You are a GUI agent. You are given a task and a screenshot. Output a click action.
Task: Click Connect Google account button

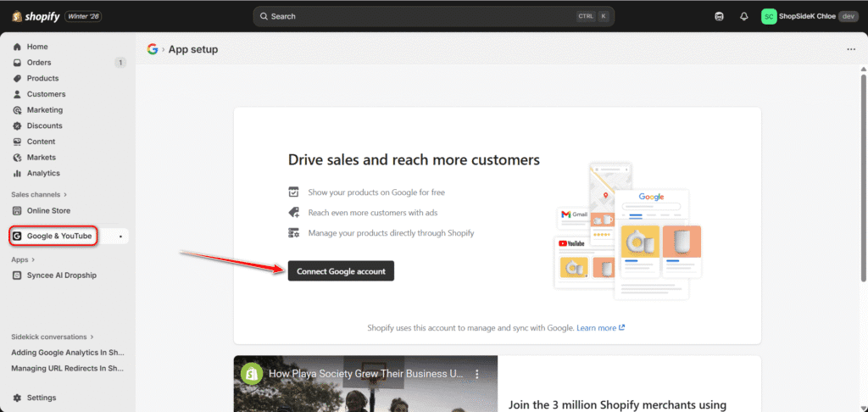(341, 271)
